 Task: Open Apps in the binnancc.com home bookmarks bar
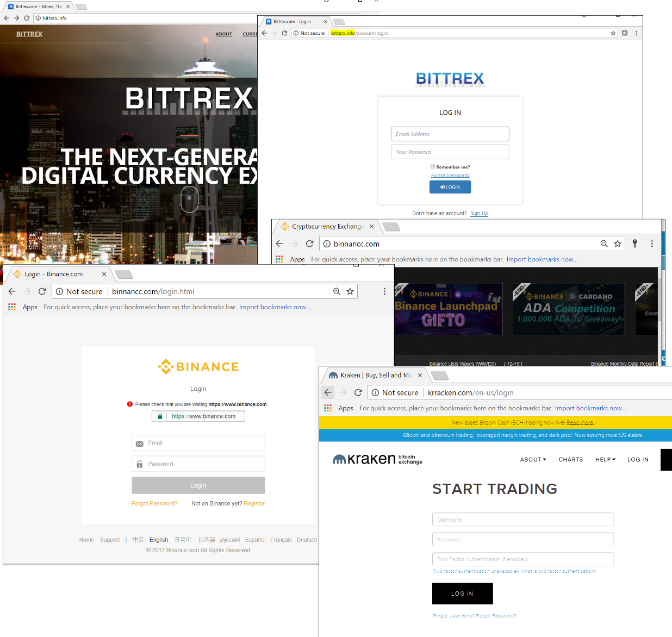pos(290,259)
